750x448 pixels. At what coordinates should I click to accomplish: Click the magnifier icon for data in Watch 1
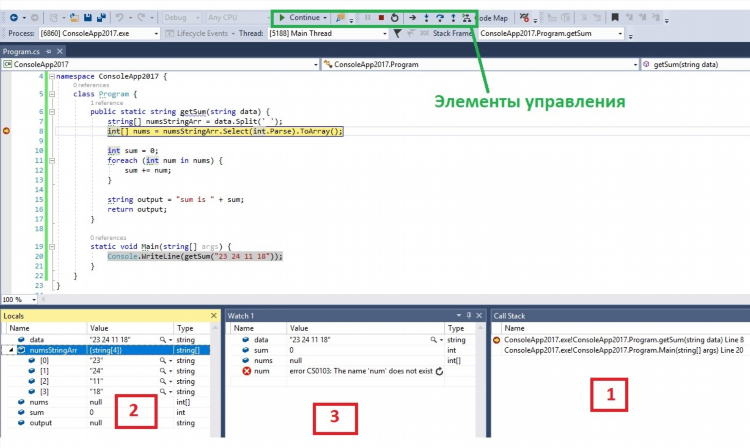tap(433, 339)
